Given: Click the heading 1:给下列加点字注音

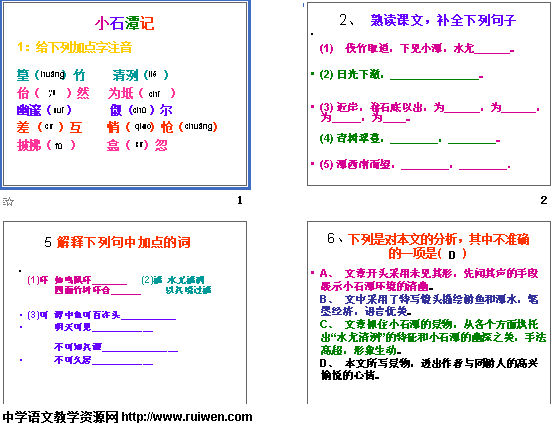Looking at the screenshot, I should 75,47.
